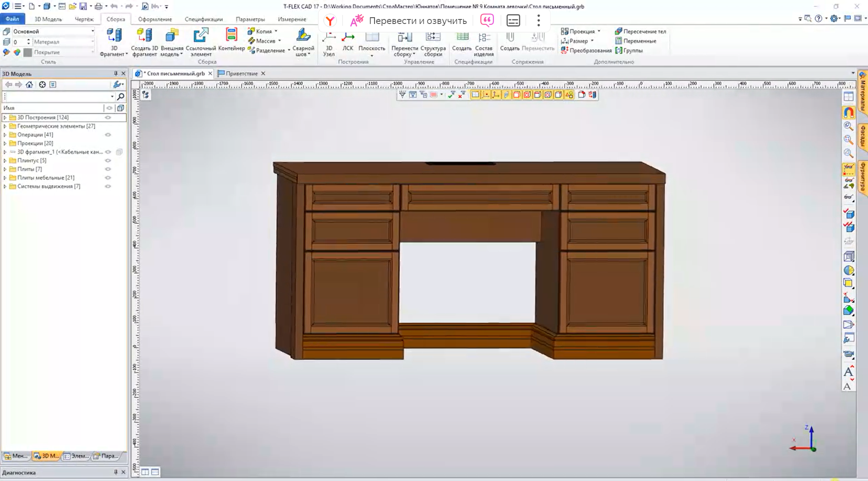
Task: Click the home icon in 3D Модель panel
Action: 29,85
